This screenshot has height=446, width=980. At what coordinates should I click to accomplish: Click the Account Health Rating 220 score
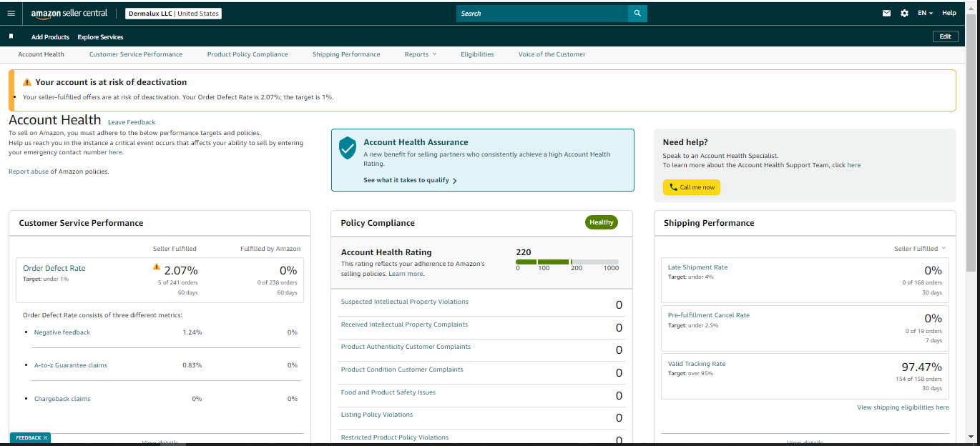pos(524,252)
